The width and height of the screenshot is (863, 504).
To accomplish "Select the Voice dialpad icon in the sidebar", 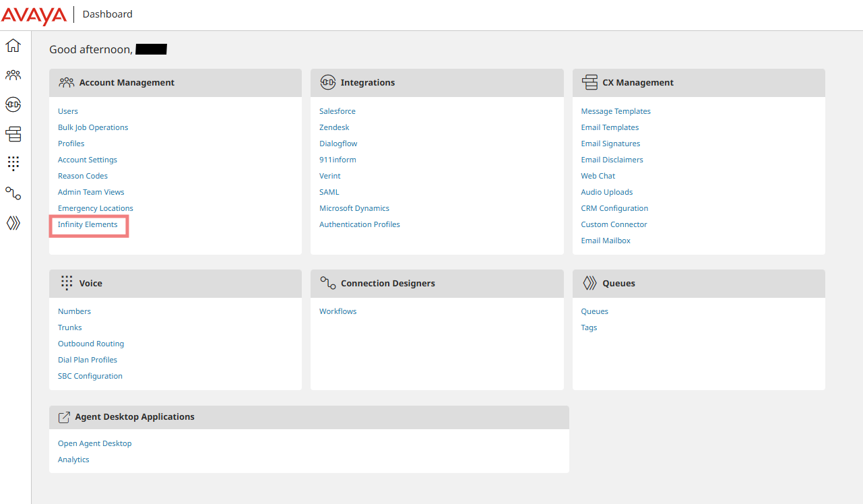I will 13,163.
